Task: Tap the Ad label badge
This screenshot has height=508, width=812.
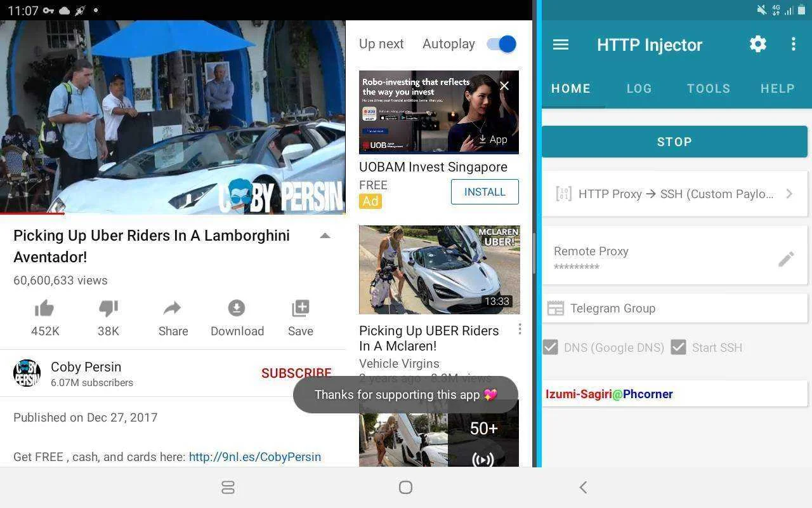Action: pyautogui.click(x=370, y=201)
